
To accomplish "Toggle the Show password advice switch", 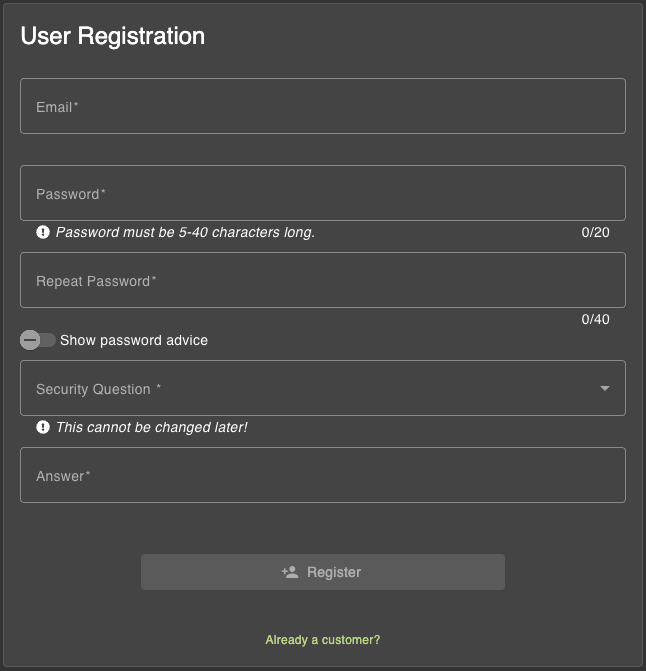I will 38,340.
